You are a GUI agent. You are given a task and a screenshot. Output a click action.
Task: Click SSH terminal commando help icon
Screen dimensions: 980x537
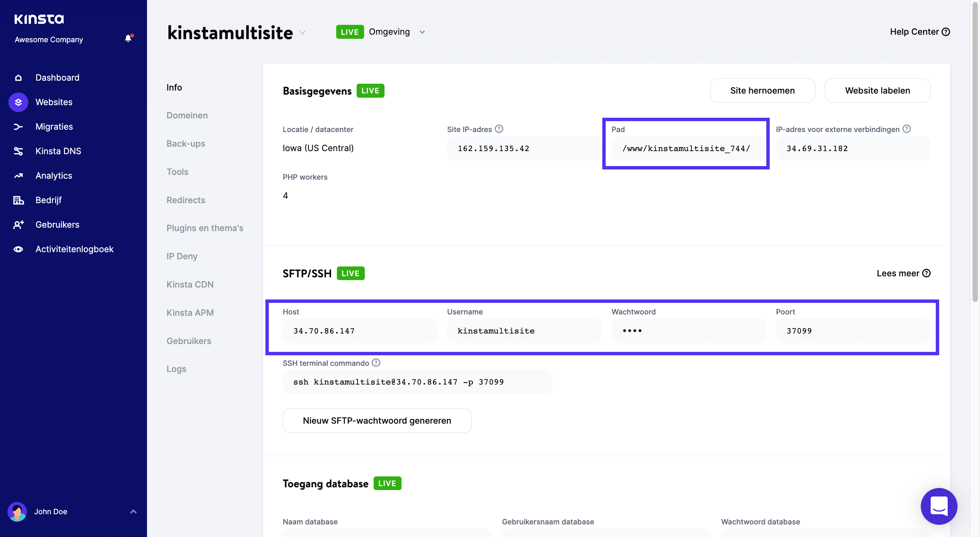(x=376, y=363)
